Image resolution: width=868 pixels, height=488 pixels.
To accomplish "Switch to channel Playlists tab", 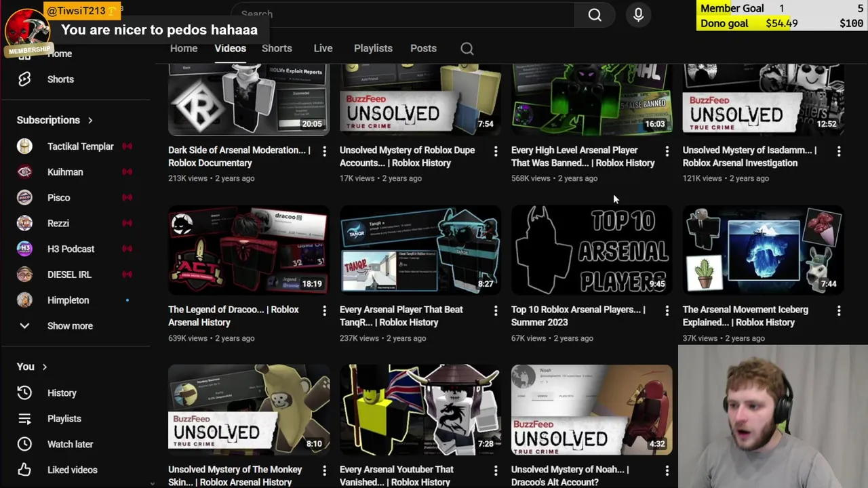I will click(373, 48).
